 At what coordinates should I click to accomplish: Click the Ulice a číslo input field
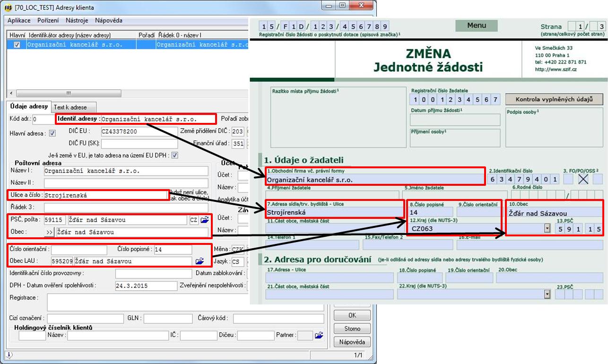tap(105, 195)
